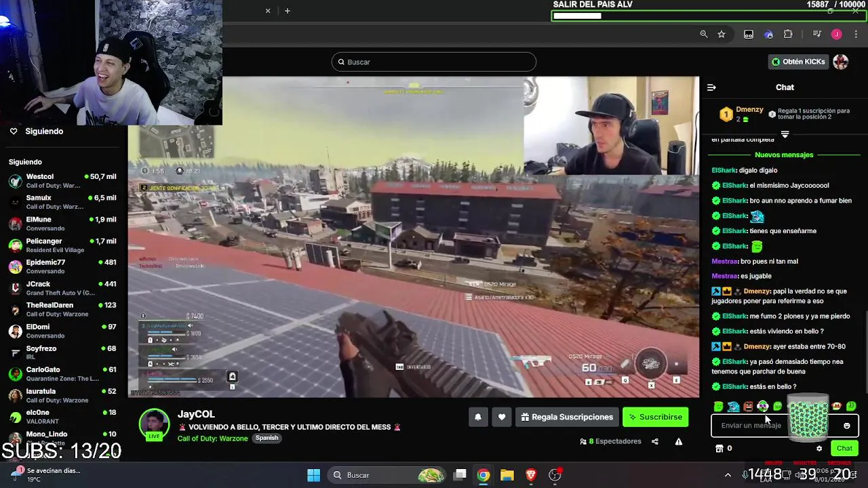
Task: Open JCrack channel in sidebar
Action: (x=62, y=288)
